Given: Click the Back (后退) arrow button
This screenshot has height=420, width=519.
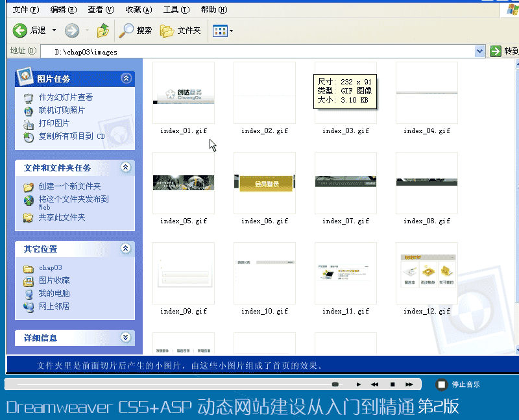Looking at the screenshot, I should (21, 31).
